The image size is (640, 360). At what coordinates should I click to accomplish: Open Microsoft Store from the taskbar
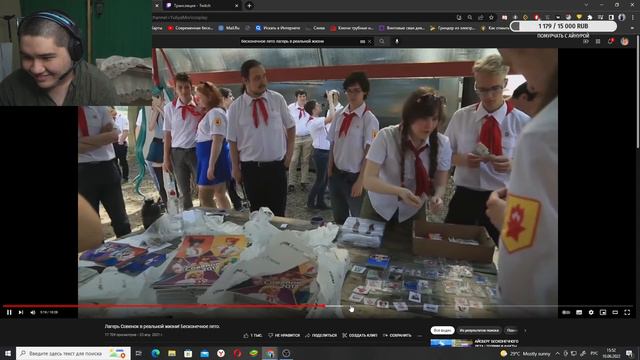coord(188,353)
